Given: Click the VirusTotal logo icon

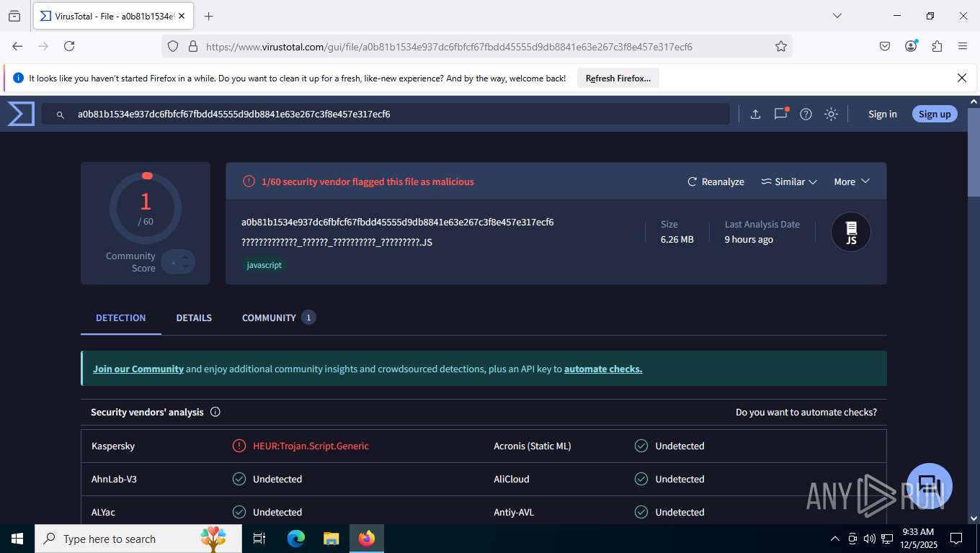Looking at the screenshot, I should pyautogui.click(x=21, y=114).
